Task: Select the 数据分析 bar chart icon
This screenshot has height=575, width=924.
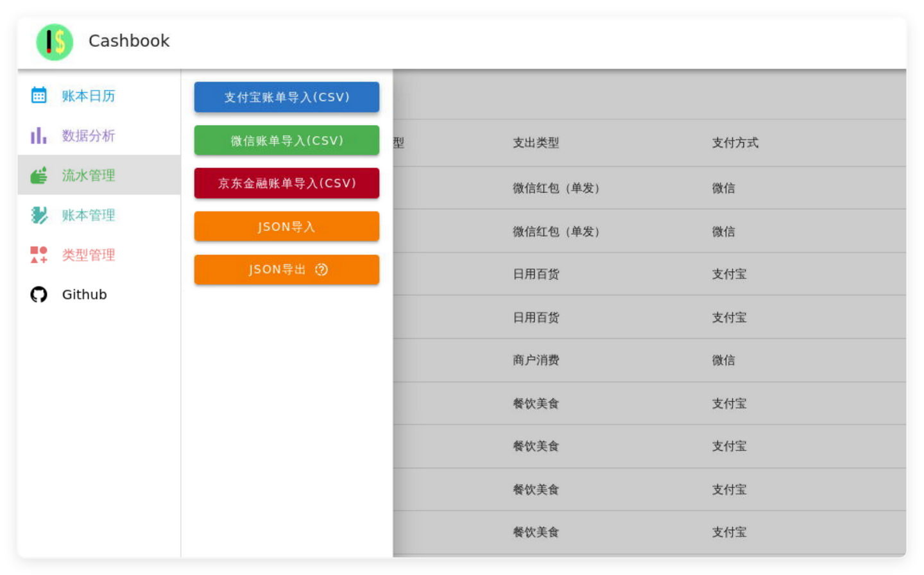Action: pos(38,135)
